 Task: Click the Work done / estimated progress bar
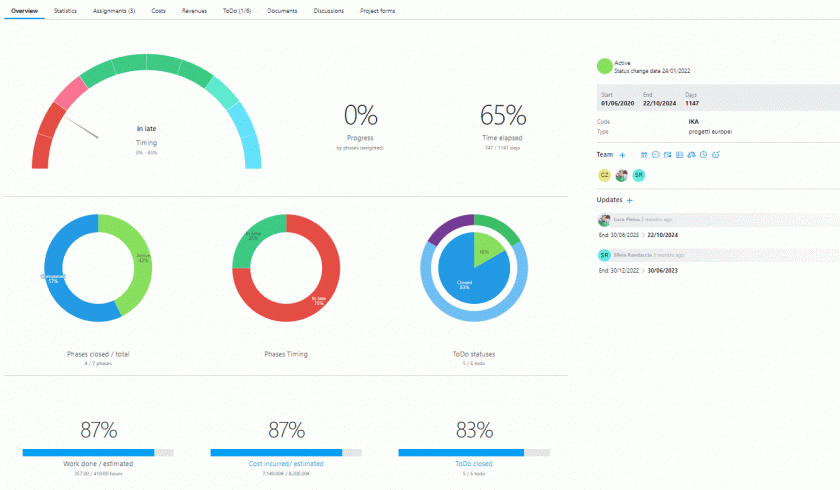click(x=97, y=452)
